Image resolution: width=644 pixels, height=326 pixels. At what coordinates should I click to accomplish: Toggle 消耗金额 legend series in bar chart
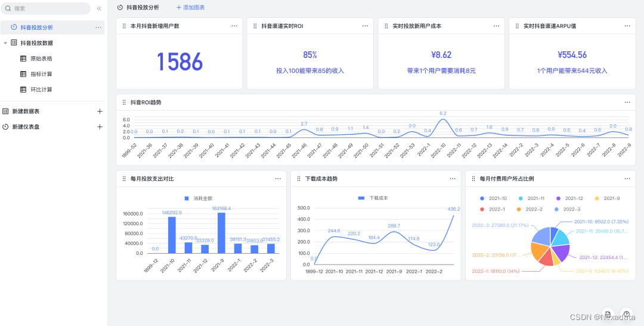coord(198,198)
